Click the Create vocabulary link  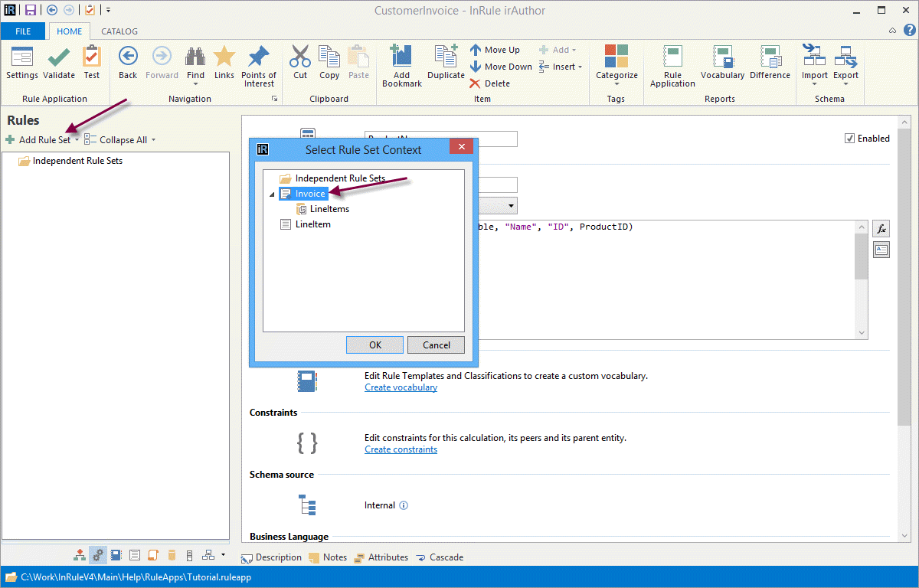401,387
